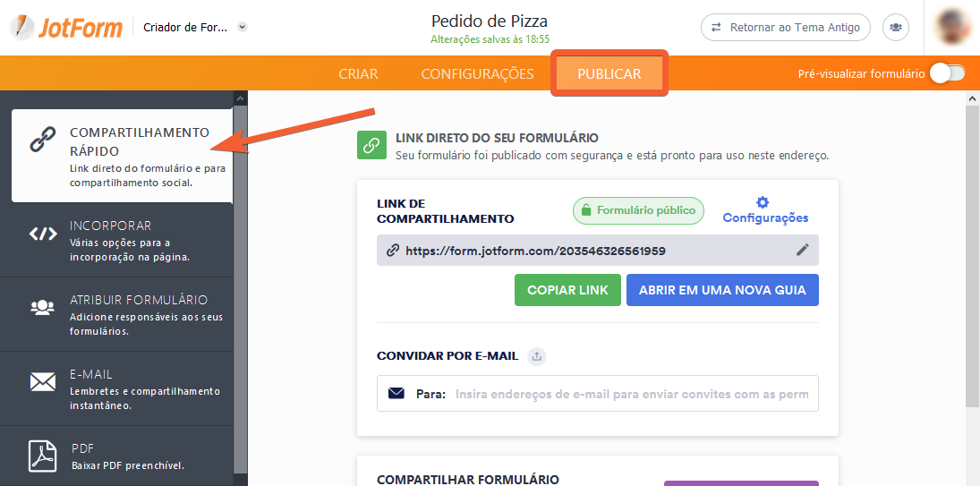Click the collaborators people icon in header

(896, 28)
